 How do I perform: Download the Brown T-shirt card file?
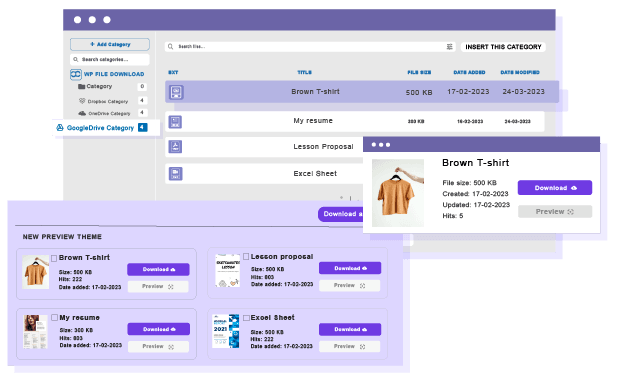pyautogui.click(x=158, y=269)
